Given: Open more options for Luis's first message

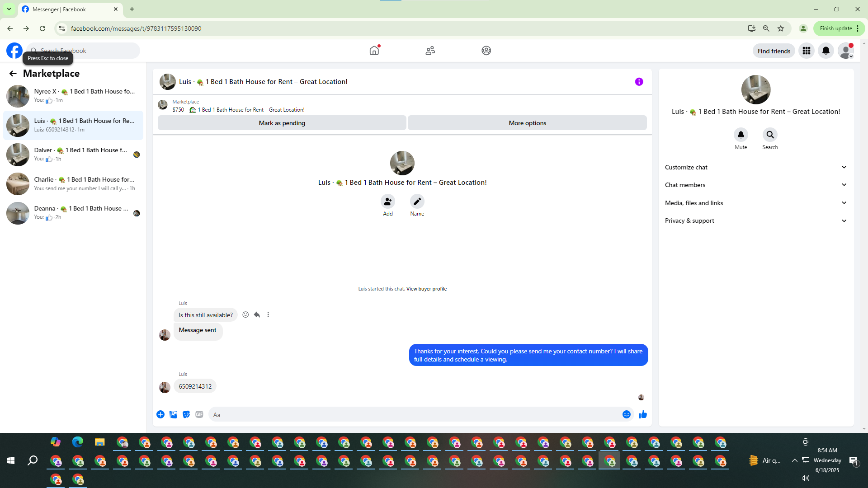Looking at the screenshot, I should [268, 315].
